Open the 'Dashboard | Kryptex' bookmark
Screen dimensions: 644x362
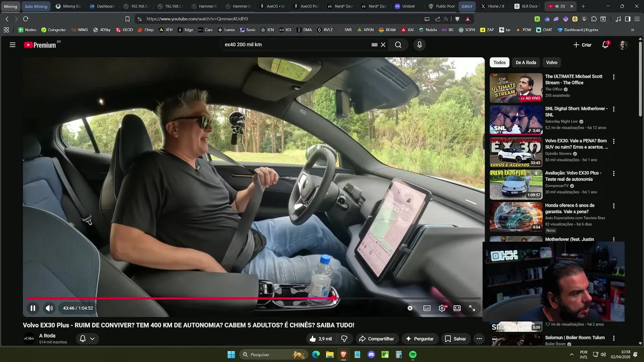pyautogui.click(x=578, y=30)
